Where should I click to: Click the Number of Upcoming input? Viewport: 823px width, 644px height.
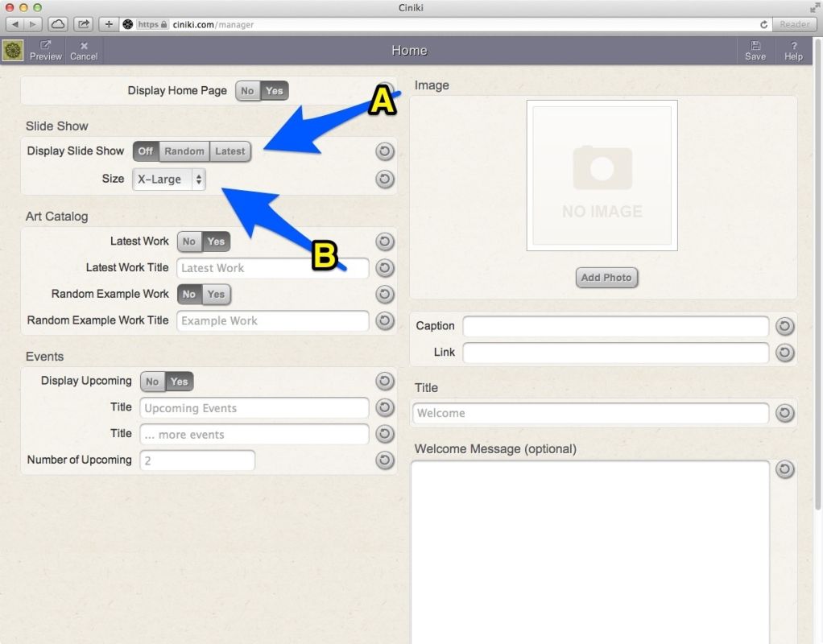click(197, 460)
